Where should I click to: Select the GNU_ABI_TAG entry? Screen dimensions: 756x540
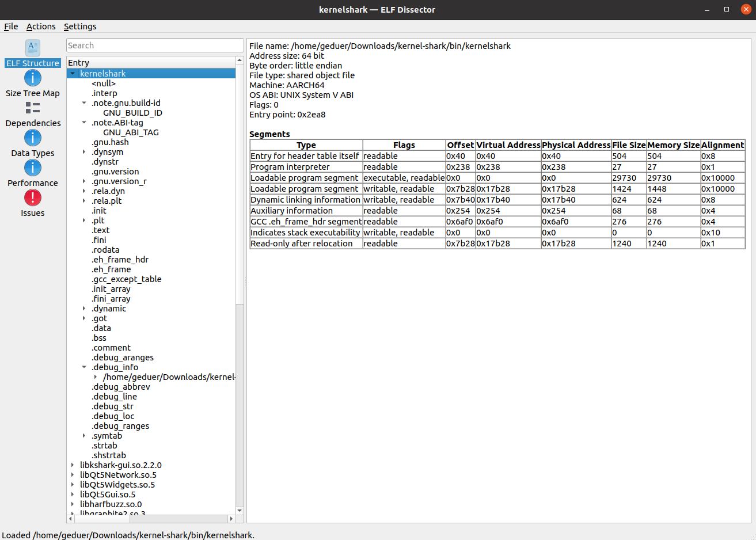click(x=131, y=132)
